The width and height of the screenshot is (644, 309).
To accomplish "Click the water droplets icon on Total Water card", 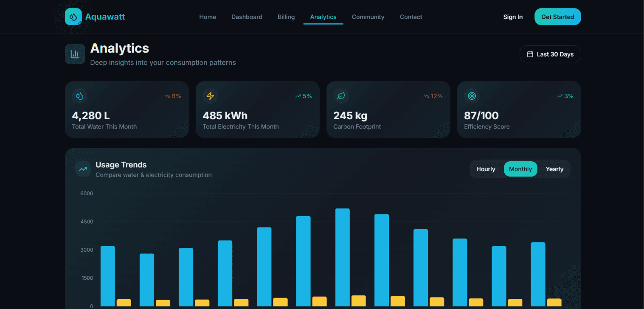I will tap(79, 96).
